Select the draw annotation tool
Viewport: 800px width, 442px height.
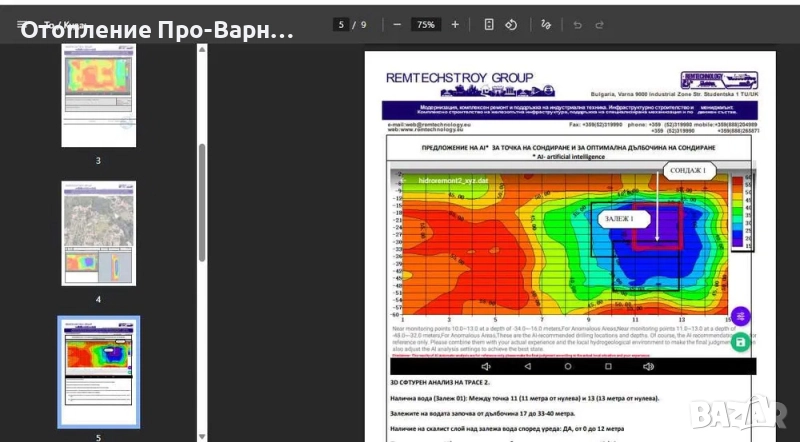tap(545, 24)
